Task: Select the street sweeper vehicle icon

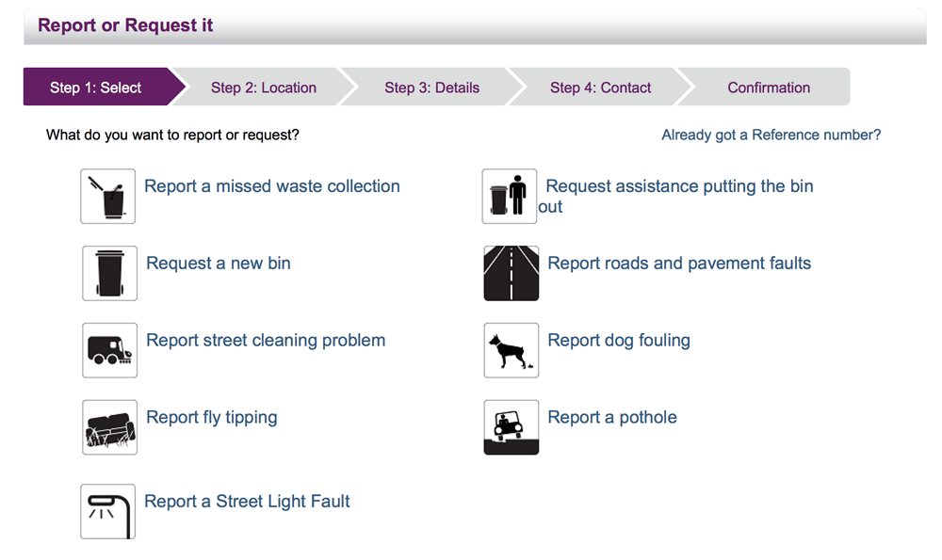Action: pos(110,350)
